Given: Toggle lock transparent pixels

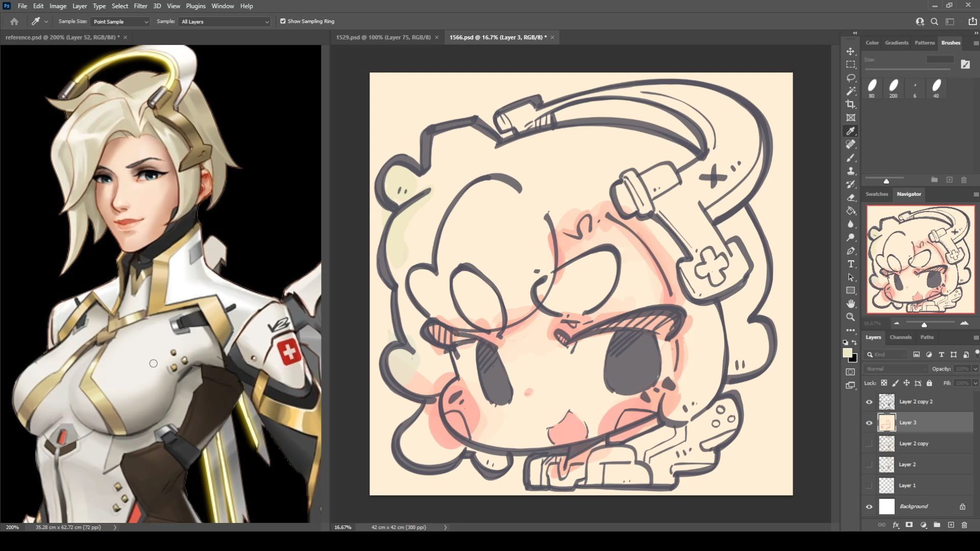Looking at the screenshot, I should tap(884, 383).
